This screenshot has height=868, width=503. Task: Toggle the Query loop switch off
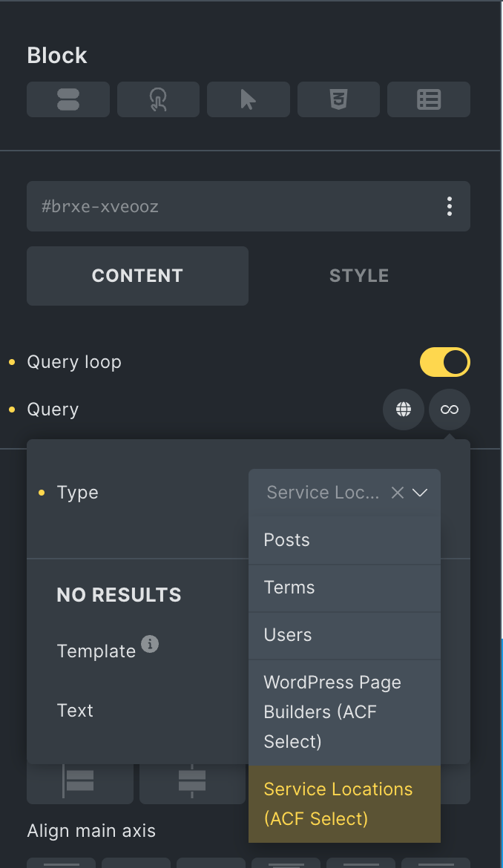click(x=445, y=362)
